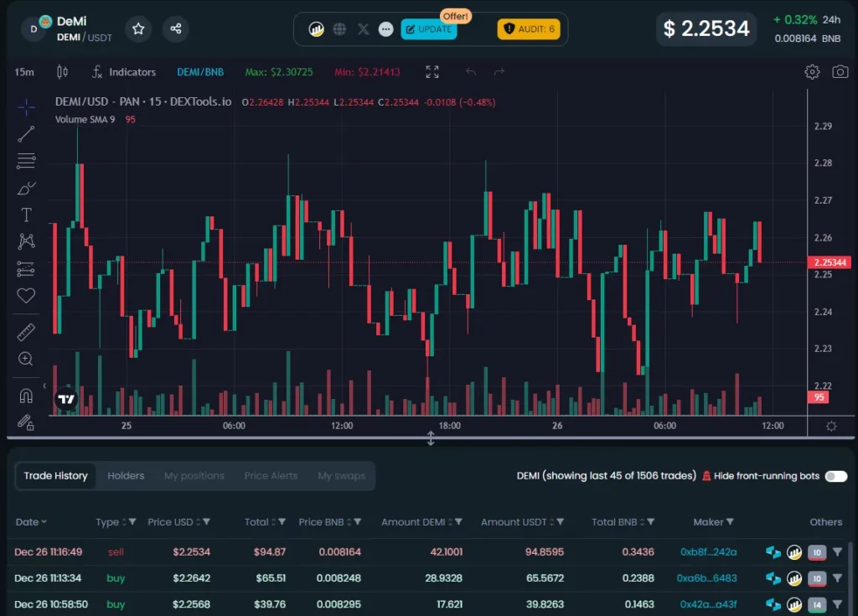Image resolution: width=858 pixels, height=616 pixels.
Task: Select the Fibonacci lines tool
Action: tap(26, 160)
